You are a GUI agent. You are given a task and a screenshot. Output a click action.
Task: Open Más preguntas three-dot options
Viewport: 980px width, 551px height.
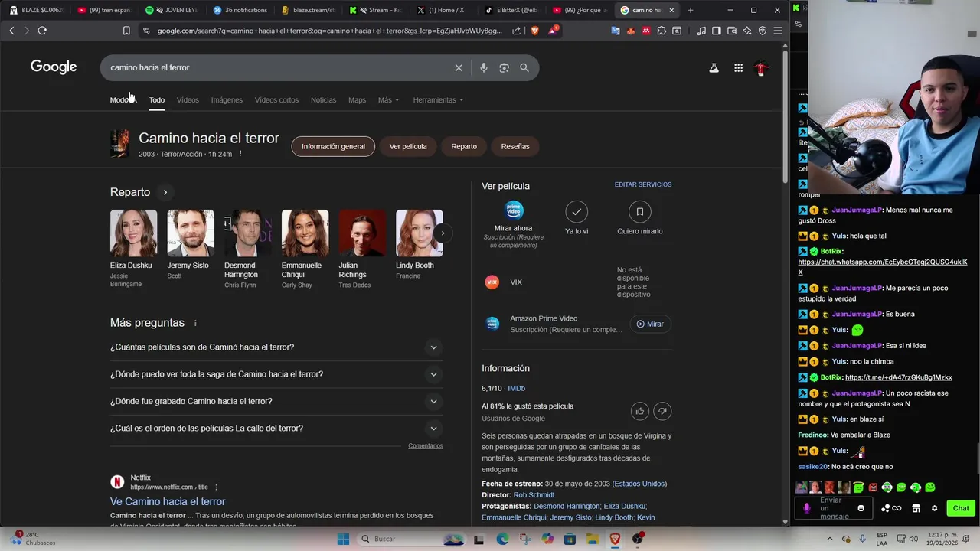pos(195,323)
